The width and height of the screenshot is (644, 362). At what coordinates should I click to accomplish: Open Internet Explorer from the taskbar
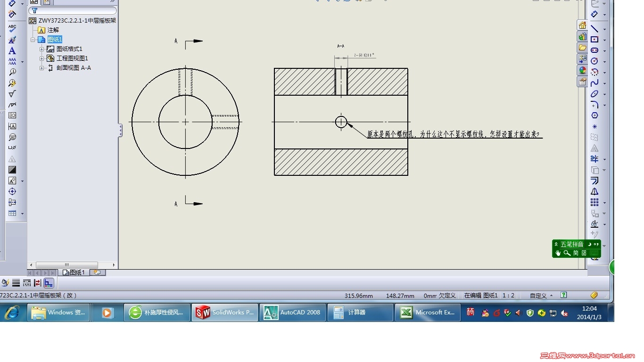pyautogui.click(x=12, y=313)
